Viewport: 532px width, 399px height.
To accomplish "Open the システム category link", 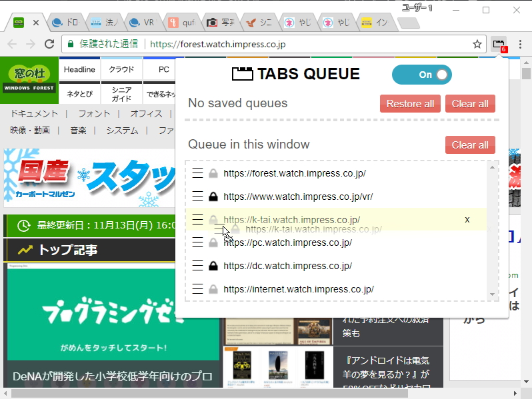I will point(122,130).
